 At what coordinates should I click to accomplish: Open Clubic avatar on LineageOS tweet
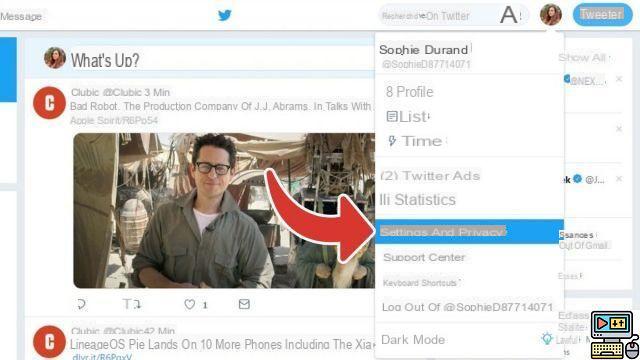coord(49,342)
